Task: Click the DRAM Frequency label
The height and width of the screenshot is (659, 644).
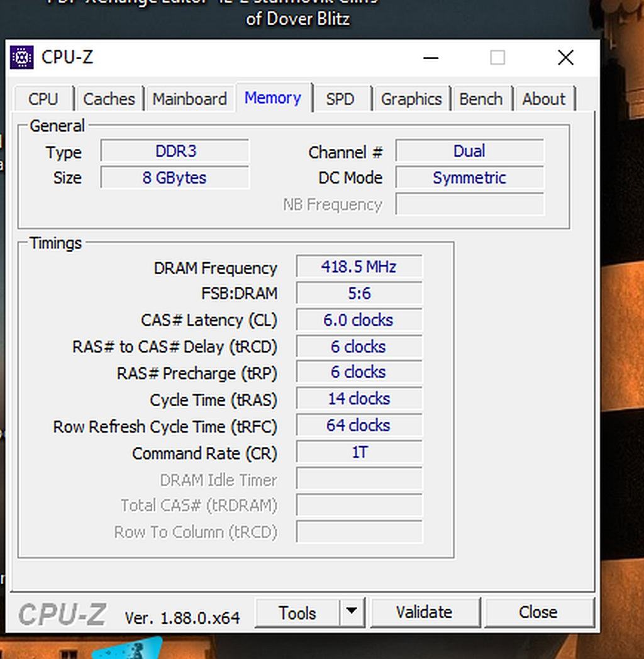Action: tap(216, 268)
